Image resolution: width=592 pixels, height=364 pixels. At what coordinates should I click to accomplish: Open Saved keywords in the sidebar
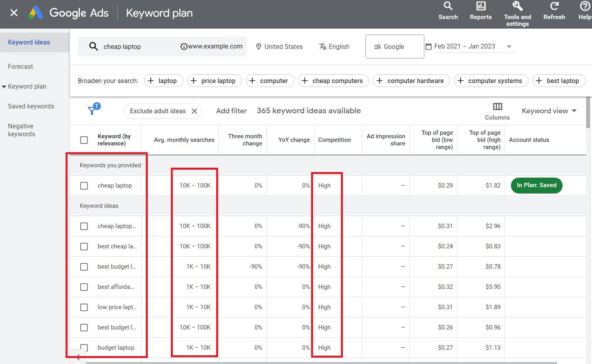tap(31, 106)
